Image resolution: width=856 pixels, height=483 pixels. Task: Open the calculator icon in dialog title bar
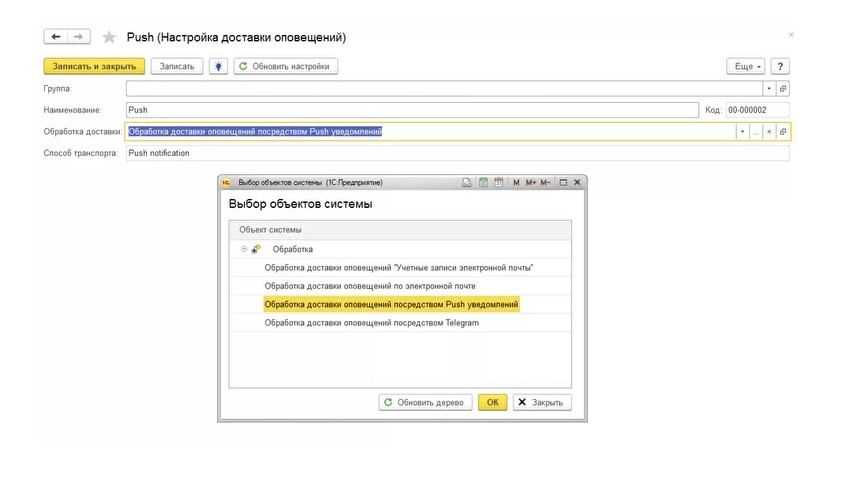(x=483, y=183)
